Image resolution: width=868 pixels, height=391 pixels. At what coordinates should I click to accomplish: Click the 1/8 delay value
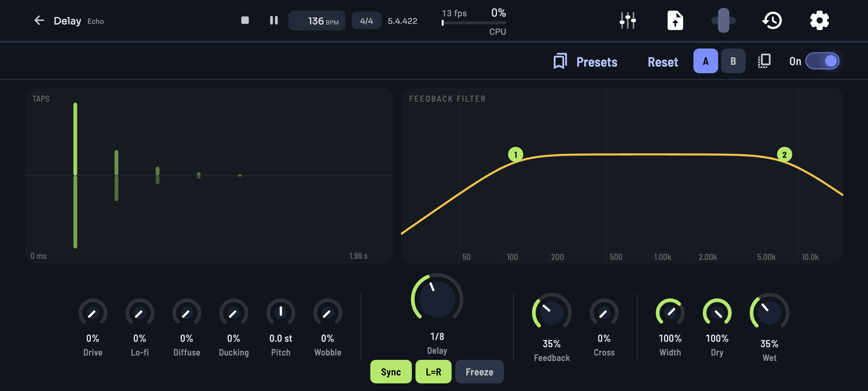click(x=437, y=336)
